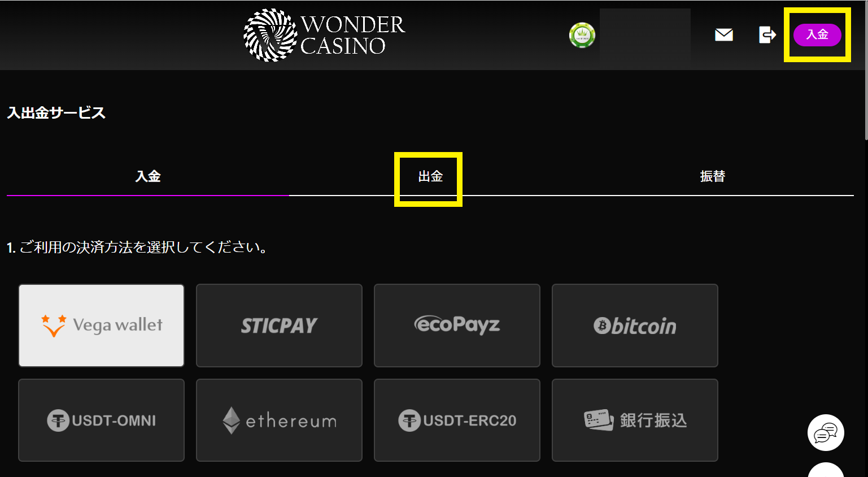The width and height of the screenshot is (868, 477).
Task: Select USDT-ERC20 payment tile
Action: [x=457, y=420]
